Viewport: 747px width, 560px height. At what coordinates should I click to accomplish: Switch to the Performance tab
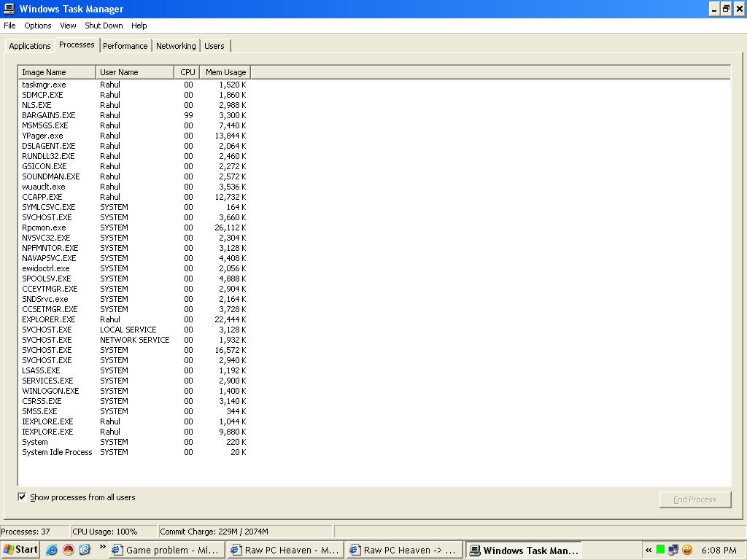125,46
